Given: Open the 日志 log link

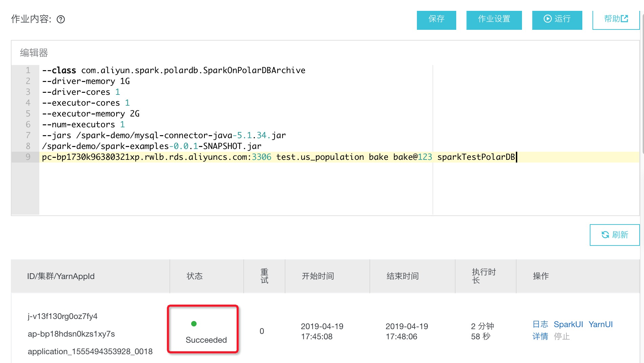Looking at the screenshot, I should click(540, 324).
